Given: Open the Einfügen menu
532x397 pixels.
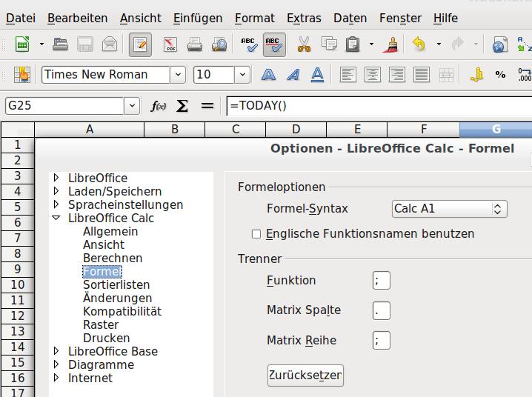Looking at the screenshot, I should (x=198, y=18).
